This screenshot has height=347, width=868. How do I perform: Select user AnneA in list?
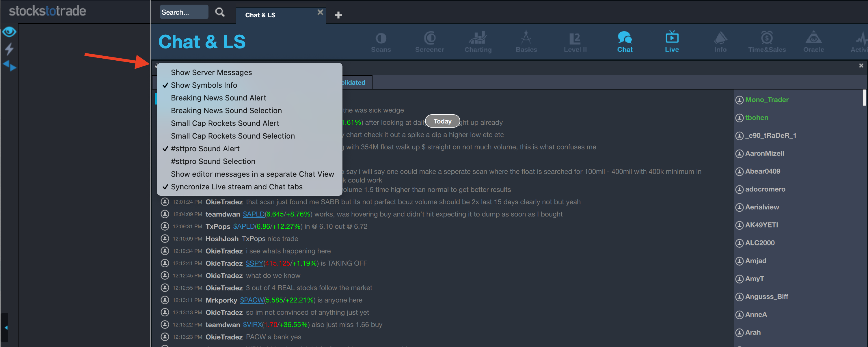coord(756,314)
